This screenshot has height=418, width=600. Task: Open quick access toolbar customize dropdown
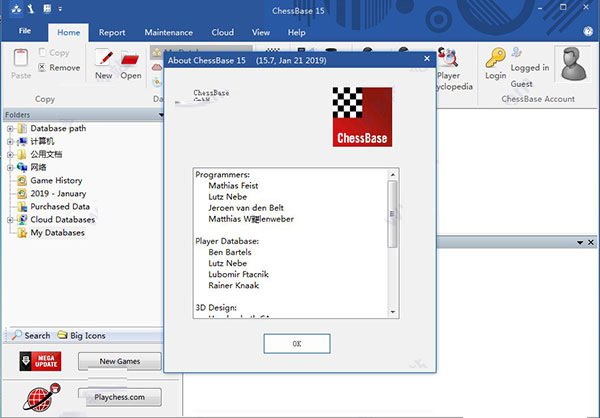click(x=60, y=9)
